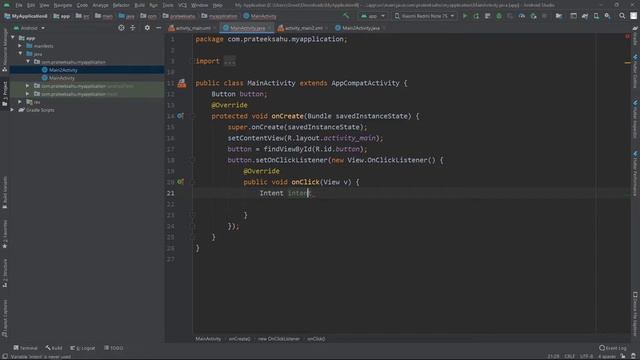Open the Android view selector dropdown
The image size is (640, 360).
tap(29, 28)
